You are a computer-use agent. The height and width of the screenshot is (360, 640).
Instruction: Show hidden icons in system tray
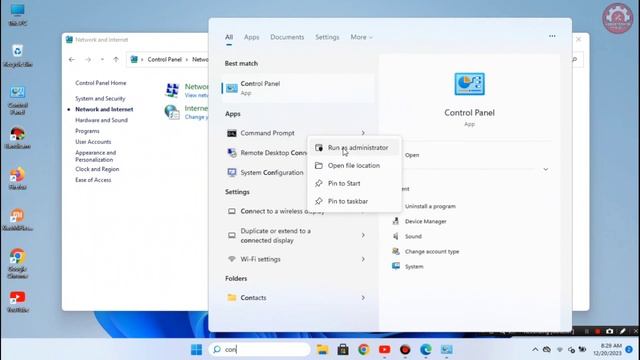point(535,350)
